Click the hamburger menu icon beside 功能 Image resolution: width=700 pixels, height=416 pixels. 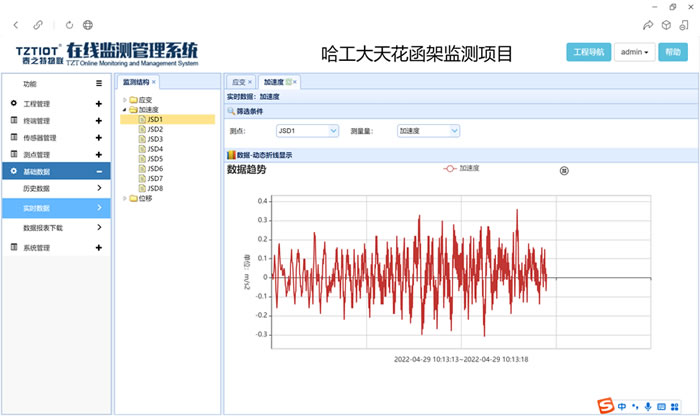coord(98,84)
